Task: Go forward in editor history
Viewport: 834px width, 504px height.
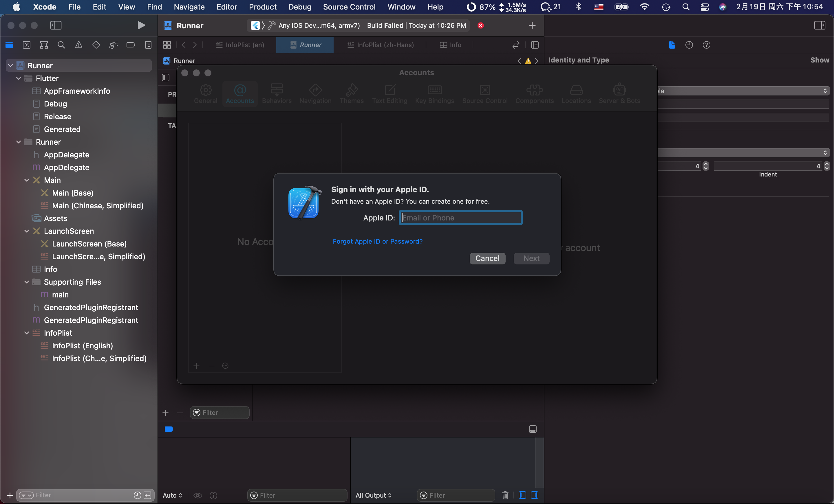Action: (x=195, y=45)
